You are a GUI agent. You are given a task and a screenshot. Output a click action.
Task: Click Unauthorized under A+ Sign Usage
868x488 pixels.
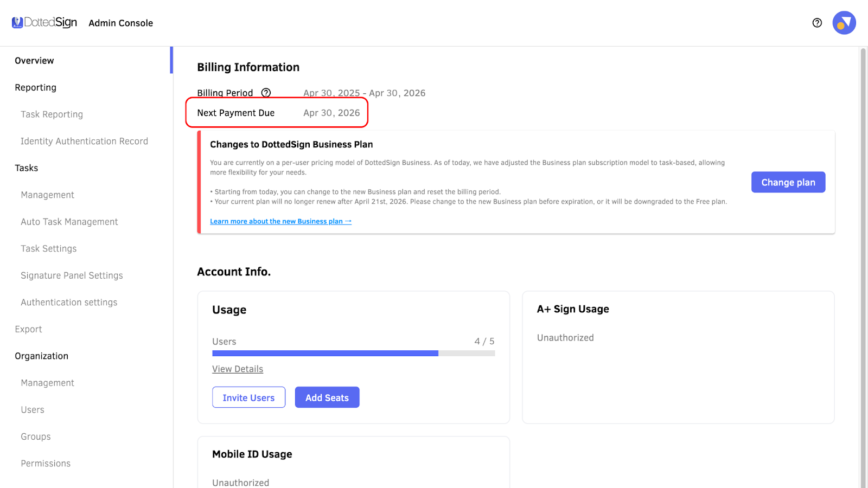pyautogui.click(x=565, y=338)
